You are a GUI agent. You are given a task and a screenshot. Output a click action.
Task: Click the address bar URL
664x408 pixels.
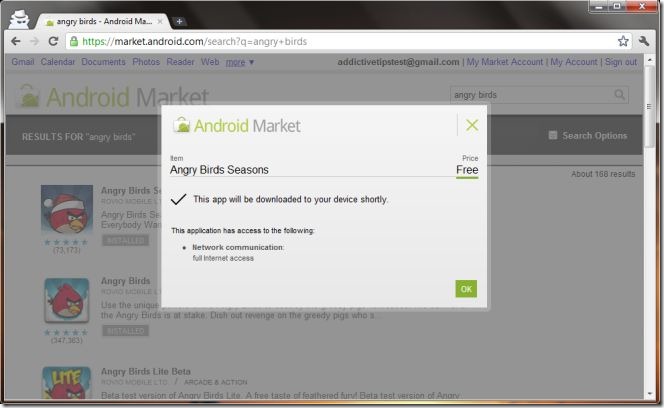[x=194, y=42]
